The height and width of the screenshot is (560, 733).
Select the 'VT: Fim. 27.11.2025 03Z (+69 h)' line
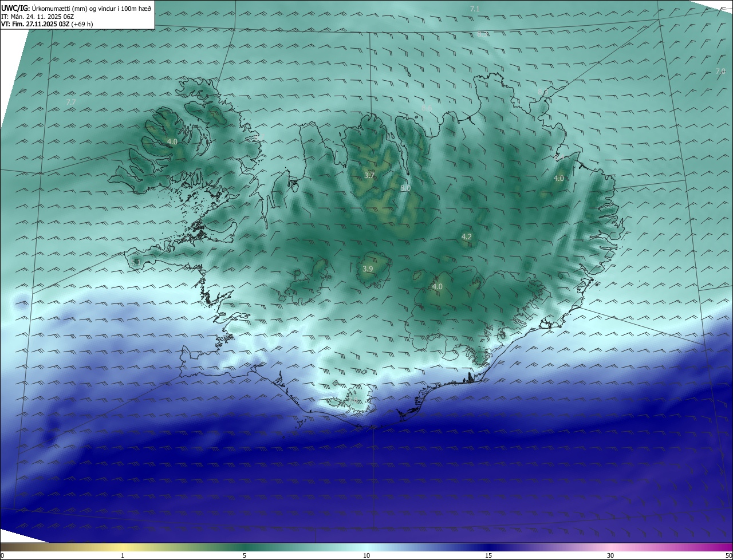(47, 24)
